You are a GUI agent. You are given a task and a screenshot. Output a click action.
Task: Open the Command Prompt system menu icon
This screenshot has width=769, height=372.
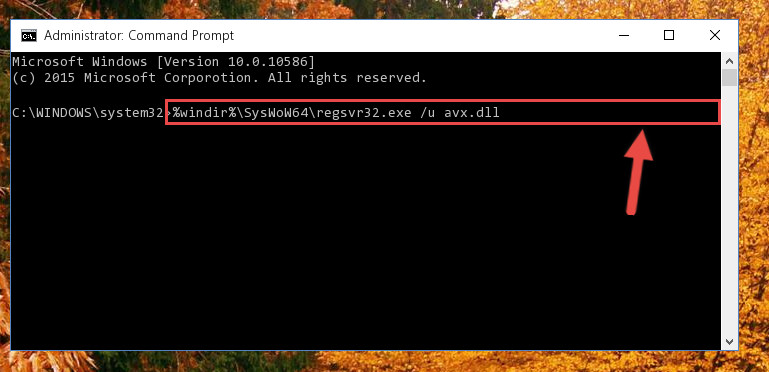click(28, 36)
